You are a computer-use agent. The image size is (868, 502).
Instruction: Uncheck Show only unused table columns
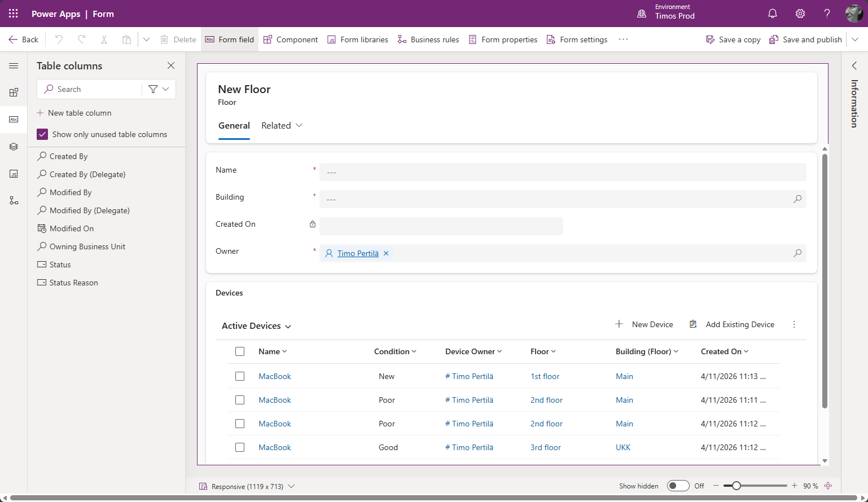[42, 134]
